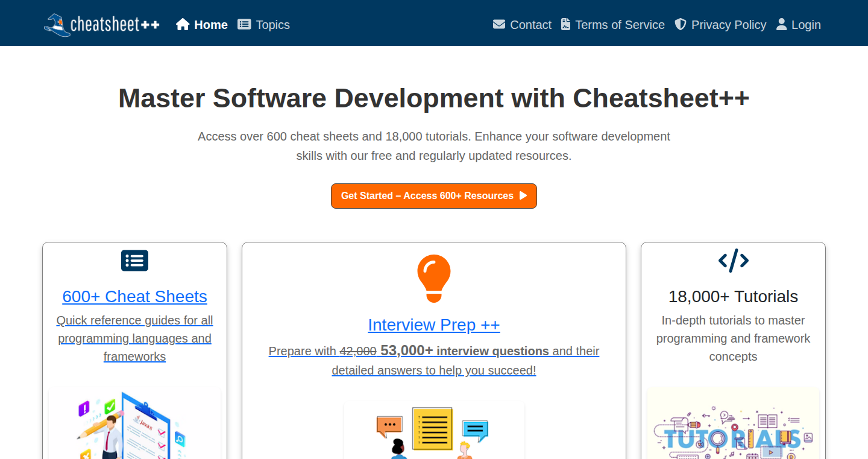
Task: Select the list icon beside Topics
Action: [244, 24]
